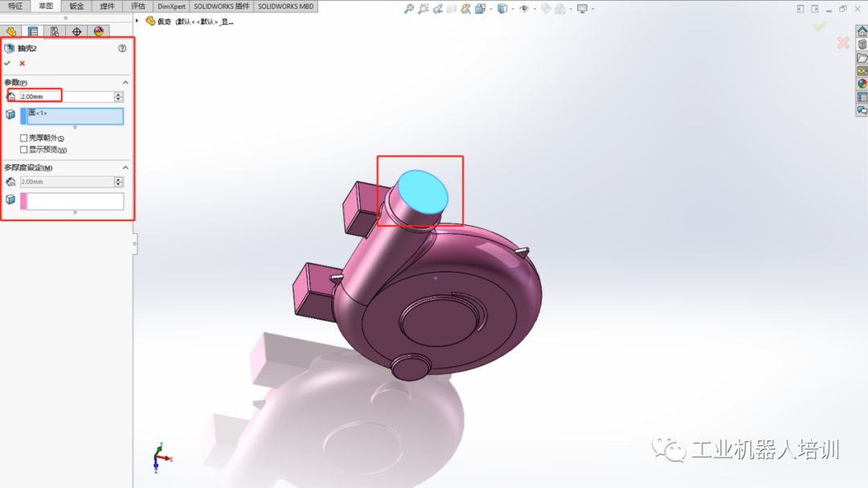Show the PropertyManager tab
This screenshot has width=868, height=488.
pyautogui.click(x=33, y=31)
